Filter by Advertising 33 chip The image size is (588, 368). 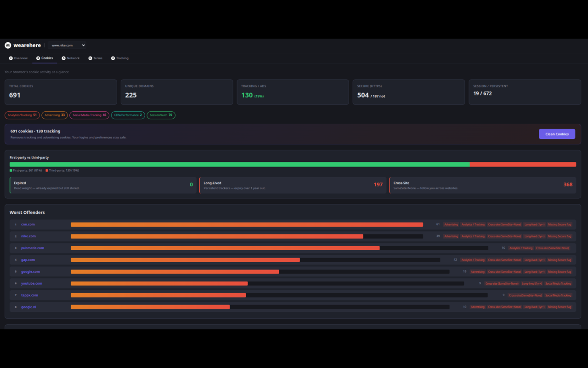pyautogui.click(x=55, y=115)
